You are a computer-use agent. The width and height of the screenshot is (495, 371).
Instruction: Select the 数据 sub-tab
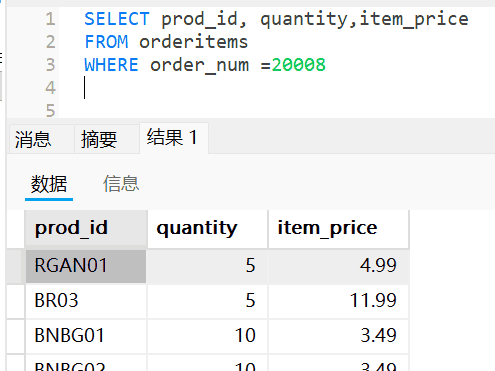[x=49, y=184]
